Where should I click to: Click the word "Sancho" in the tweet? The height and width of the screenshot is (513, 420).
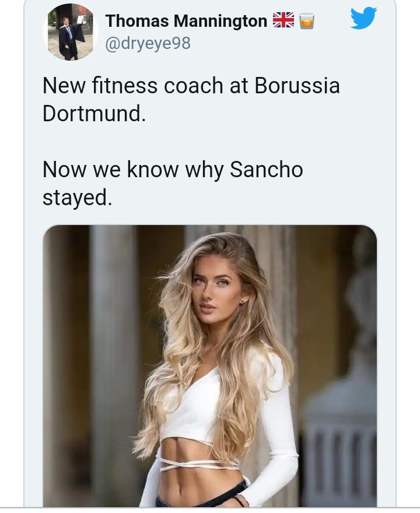pos(267,170)
